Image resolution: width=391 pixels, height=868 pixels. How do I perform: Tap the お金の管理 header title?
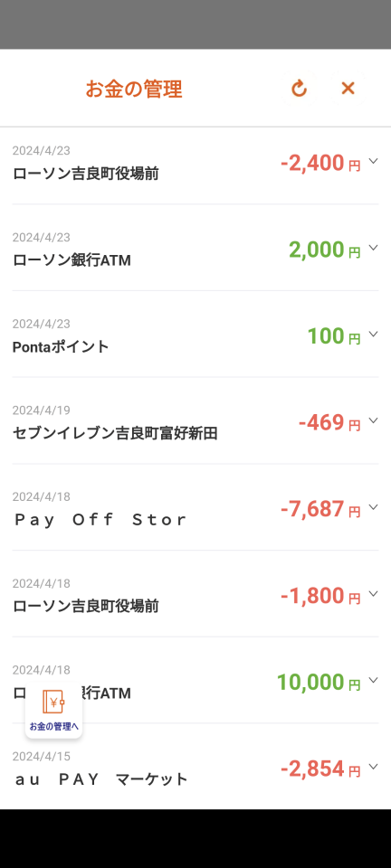pos(133,89)
